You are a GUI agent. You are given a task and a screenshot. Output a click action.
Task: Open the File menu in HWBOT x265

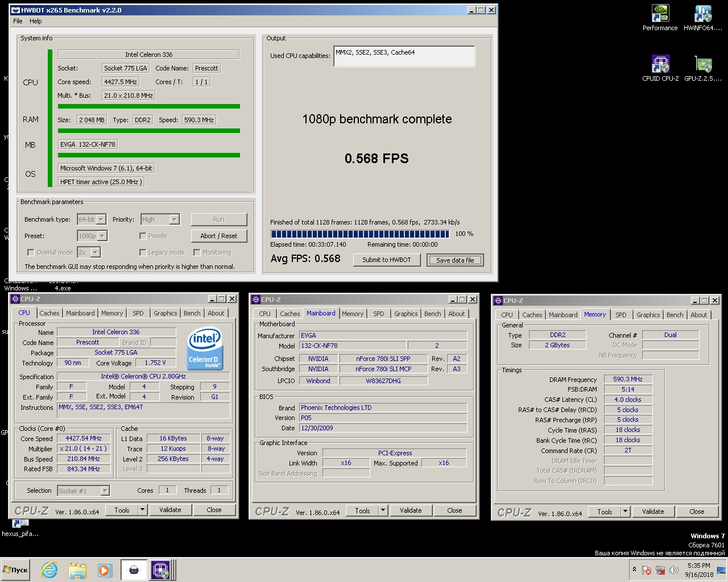(x=18, y=21)
